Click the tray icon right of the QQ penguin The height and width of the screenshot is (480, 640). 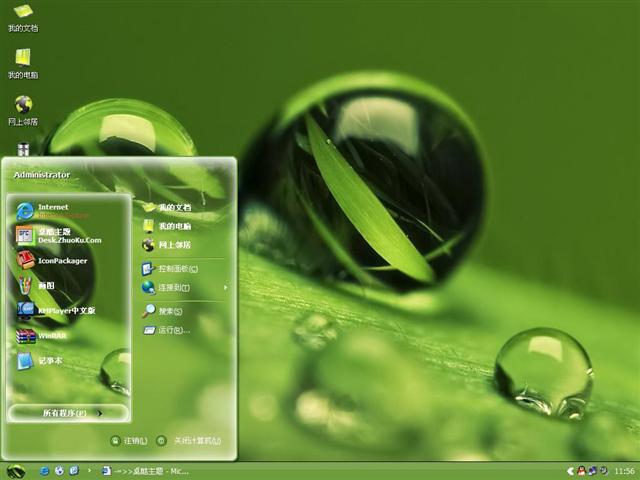pos(592,471)
